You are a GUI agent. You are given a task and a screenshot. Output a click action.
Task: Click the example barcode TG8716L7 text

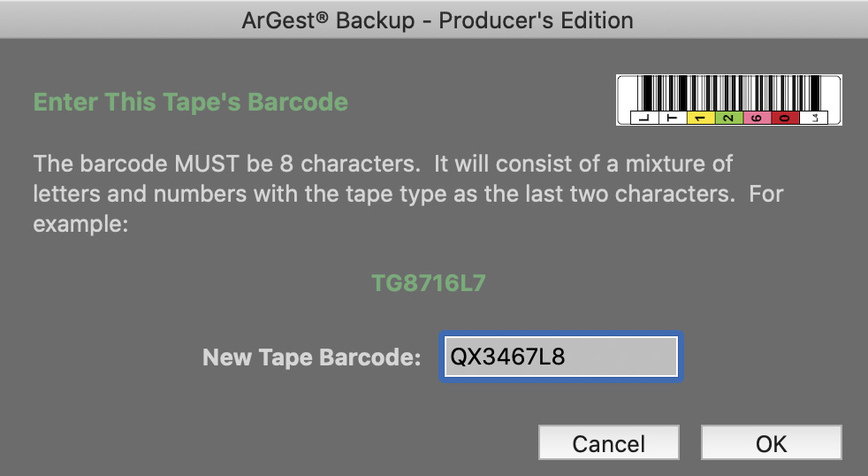(429, 283)
